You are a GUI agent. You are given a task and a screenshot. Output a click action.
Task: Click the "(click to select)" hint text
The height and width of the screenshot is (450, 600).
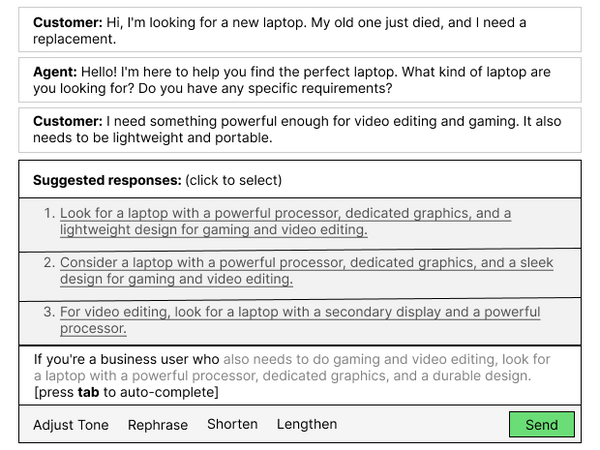(234, 181)
